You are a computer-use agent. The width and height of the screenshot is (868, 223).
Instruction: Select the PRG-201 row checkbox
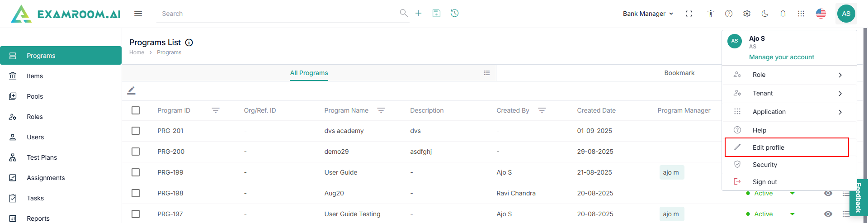pos(136,131)
